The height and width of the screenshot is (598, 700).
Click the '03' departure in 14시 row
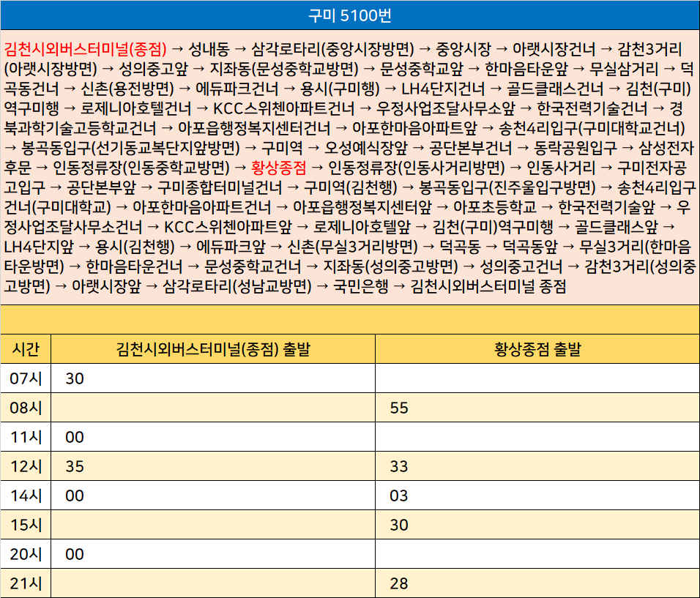[398, 496]
